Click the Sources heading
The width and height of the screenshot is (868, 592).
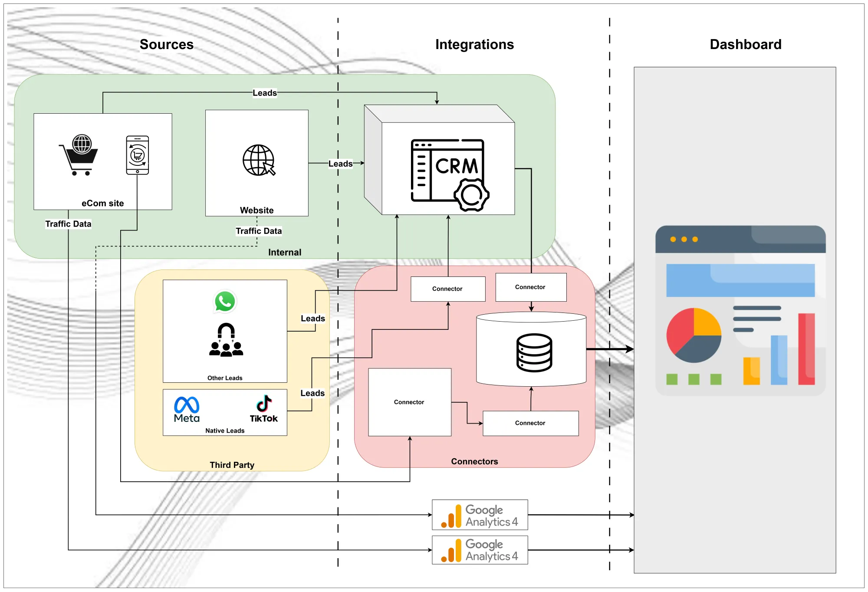[x=166, y=44]
